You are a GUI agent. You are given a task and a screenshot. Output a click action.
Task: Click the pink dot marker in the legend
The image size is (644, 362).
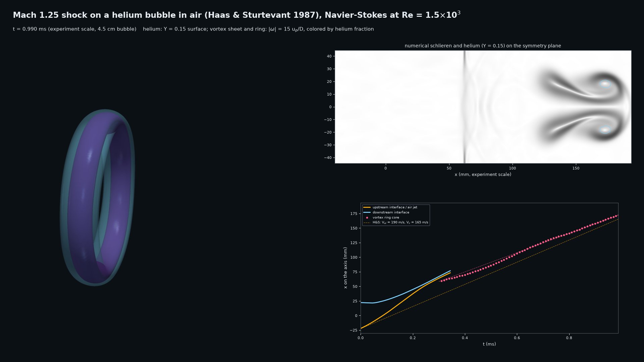367,218
